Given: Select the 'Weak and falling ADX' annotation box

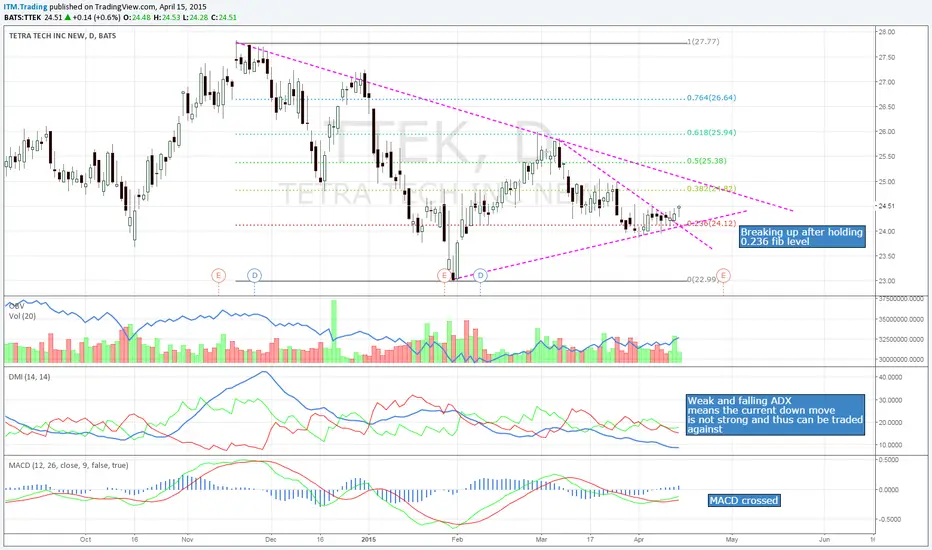Looking at the screenshot, I should coord(775,414).
